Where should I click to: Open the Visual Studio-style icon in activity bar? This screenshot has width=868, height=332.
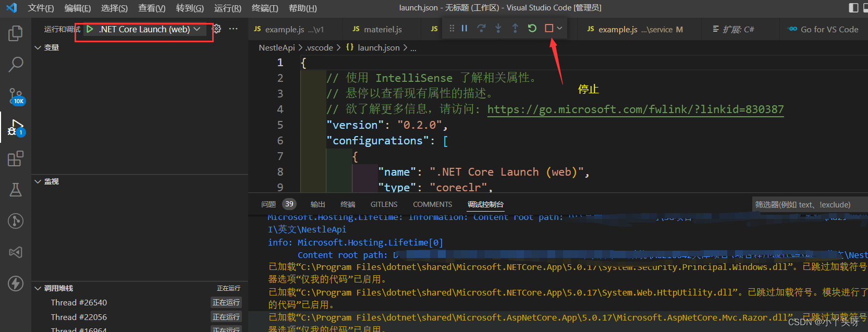click(16, 252)
